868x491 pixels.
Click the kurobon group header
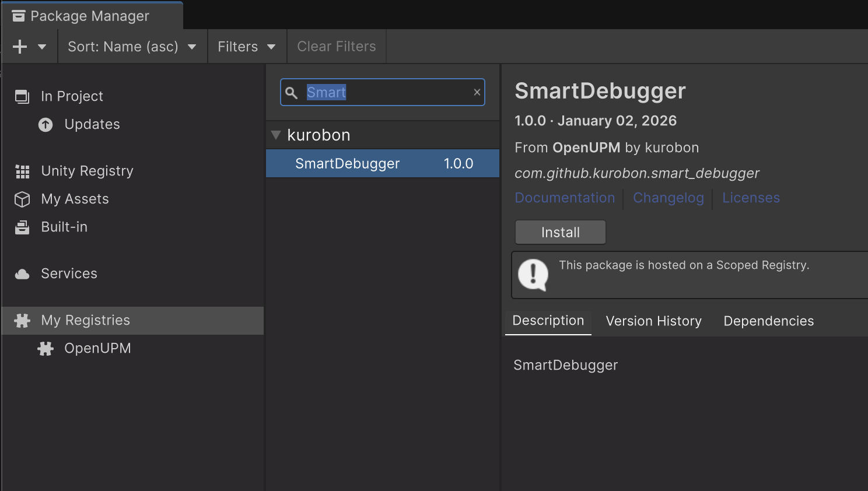pyautogui.click(x=383, y=135)
